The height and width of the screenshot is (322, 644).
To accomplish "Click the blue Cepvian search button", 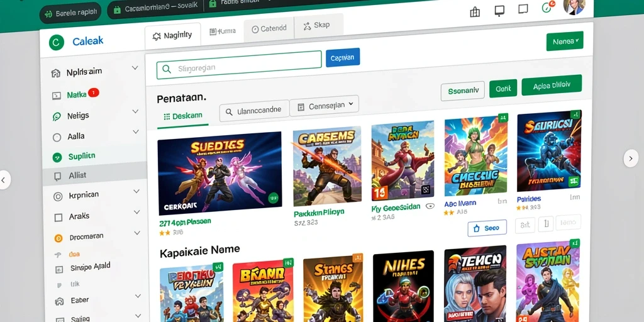I will 343,57.
